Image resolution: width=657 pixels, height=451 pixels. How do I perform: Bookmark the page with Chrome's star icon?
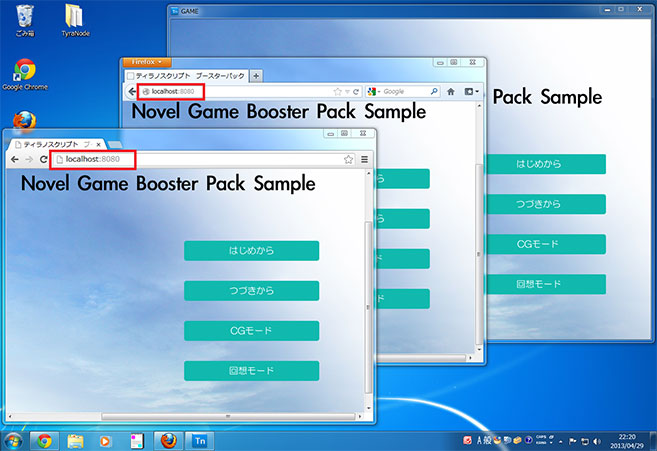[348, 160]
